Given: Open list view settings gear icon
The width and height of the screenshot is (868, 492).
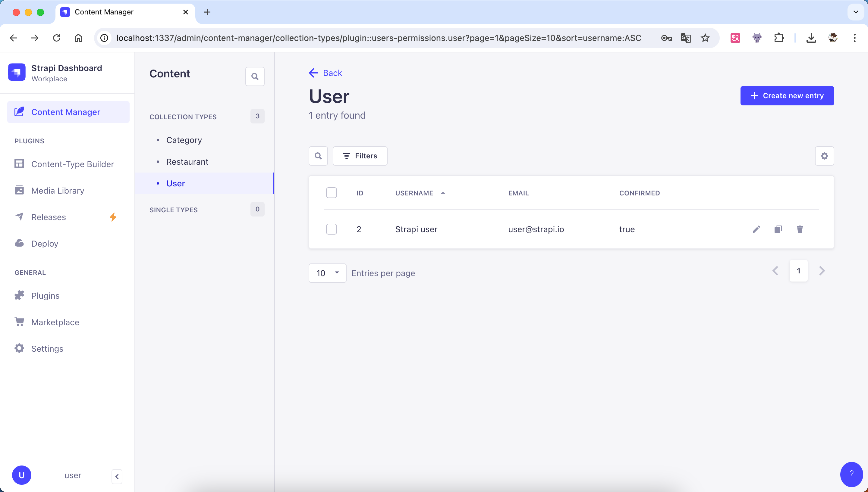Looking at the screenshot, I should [824, 156].
